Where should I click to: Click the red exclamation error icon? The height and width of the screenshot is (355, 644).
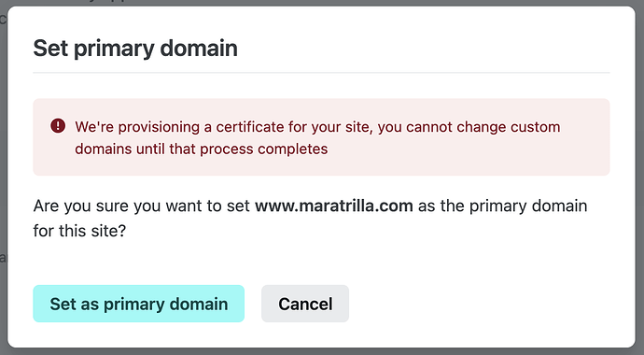coord(58,126)
